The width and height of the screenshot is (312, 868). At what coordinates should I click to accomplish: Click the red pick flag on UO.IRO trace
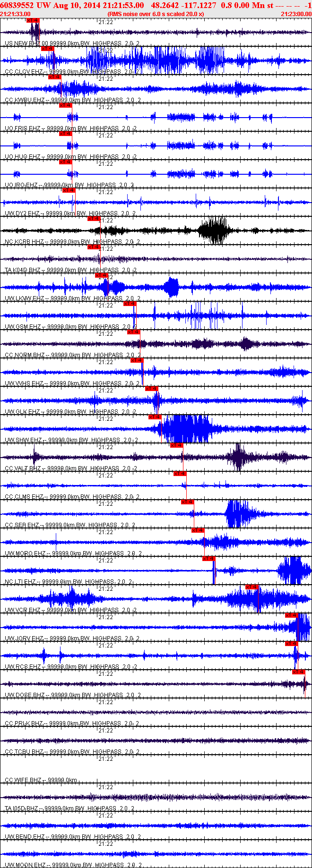[x=65, y=162]
